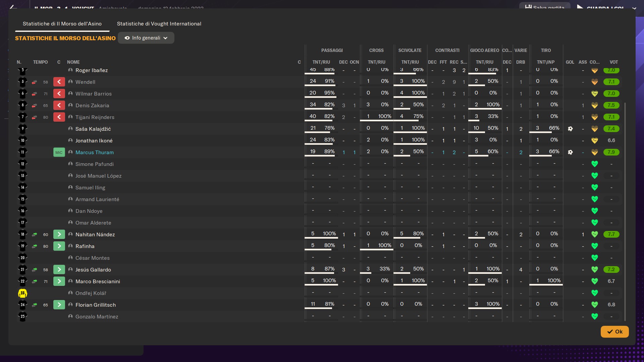Image resolution: width=644 pixels, height=362 pixels.
Task: Click the goal ball icon for Marcus Thuram
Action: [570, 152]
